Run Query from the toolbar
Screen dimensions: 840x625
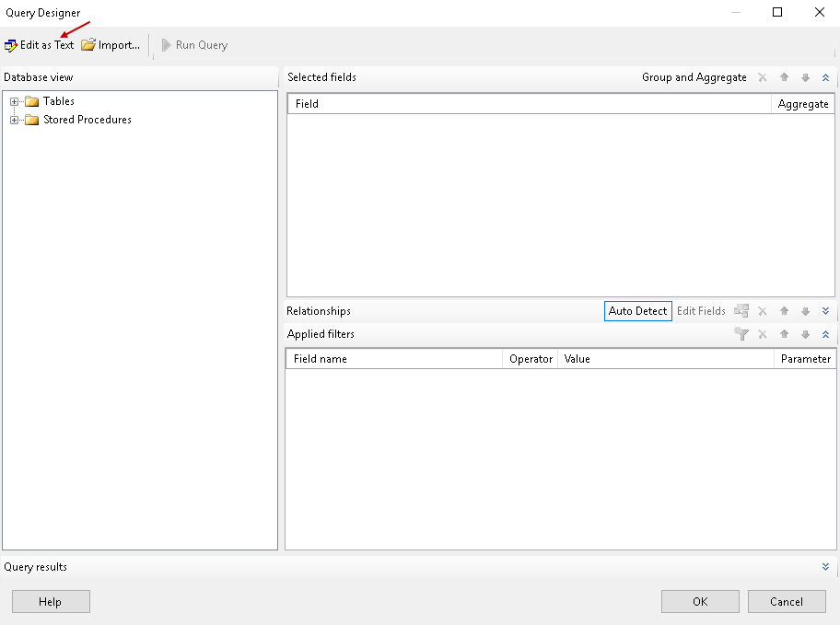coord(195,45)
